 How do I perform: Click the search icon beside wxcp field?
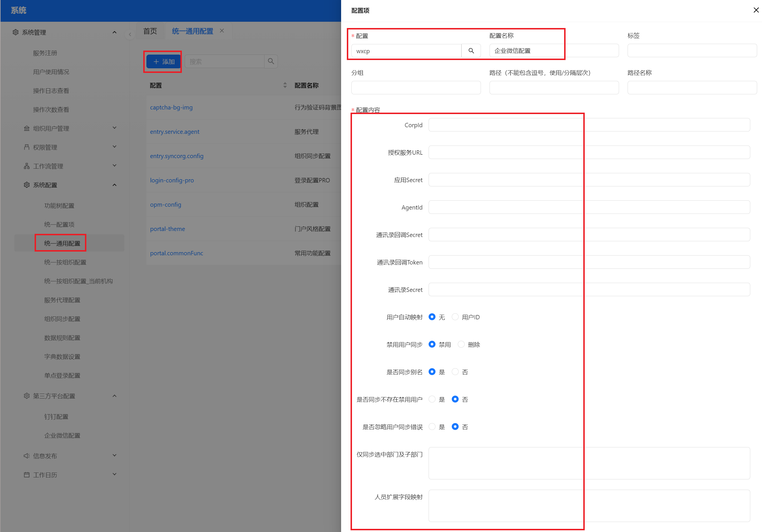(x=471, y=51)
